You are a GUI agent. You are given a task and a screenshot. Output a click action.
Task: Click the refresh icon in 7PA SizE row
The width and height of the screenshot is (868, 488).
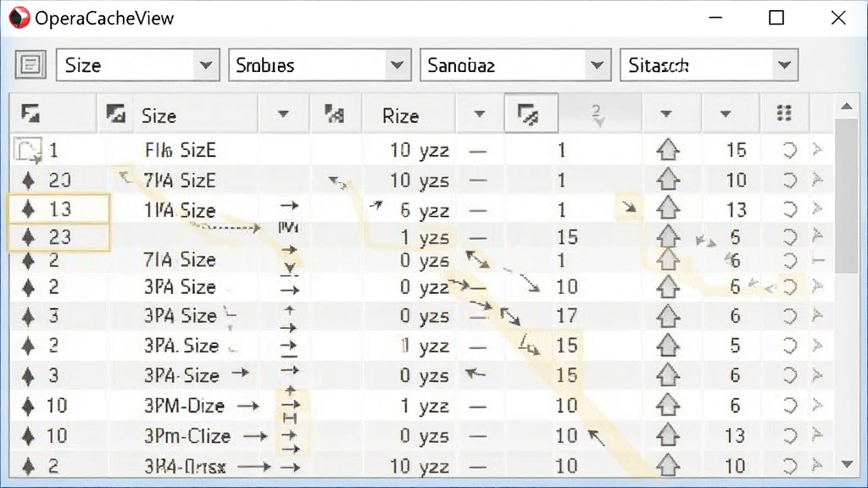(x=789, y=180)
